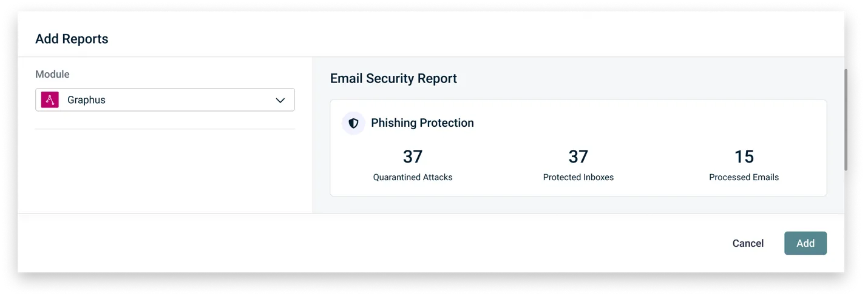Select the Protected Inboxes label

click(578, 178)
